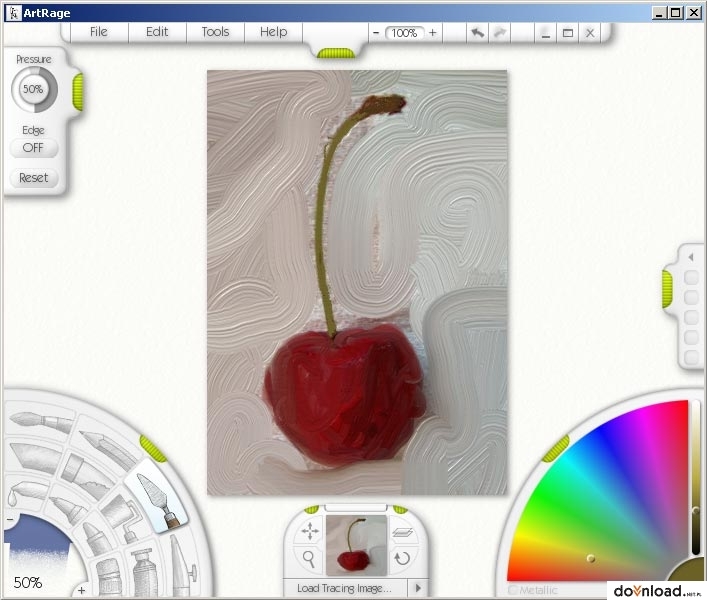Collapse color picker with green tab
The width and height of the screenshot is (707, 600).
point(556,449)
